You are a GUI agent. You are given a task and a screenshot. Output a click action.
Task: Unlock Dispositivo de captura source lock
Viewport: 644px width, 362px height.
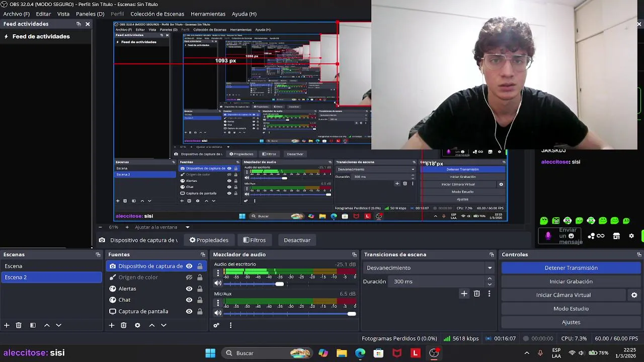pos(200,266)
